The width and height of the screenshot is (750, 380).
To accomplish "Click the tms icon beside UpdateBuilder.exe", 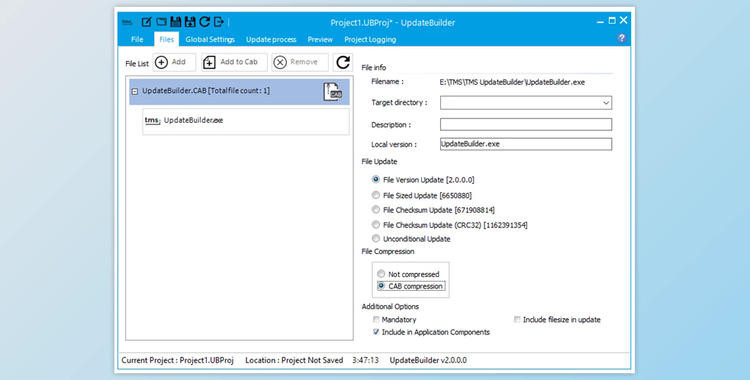I will click(x=152, y=121).
